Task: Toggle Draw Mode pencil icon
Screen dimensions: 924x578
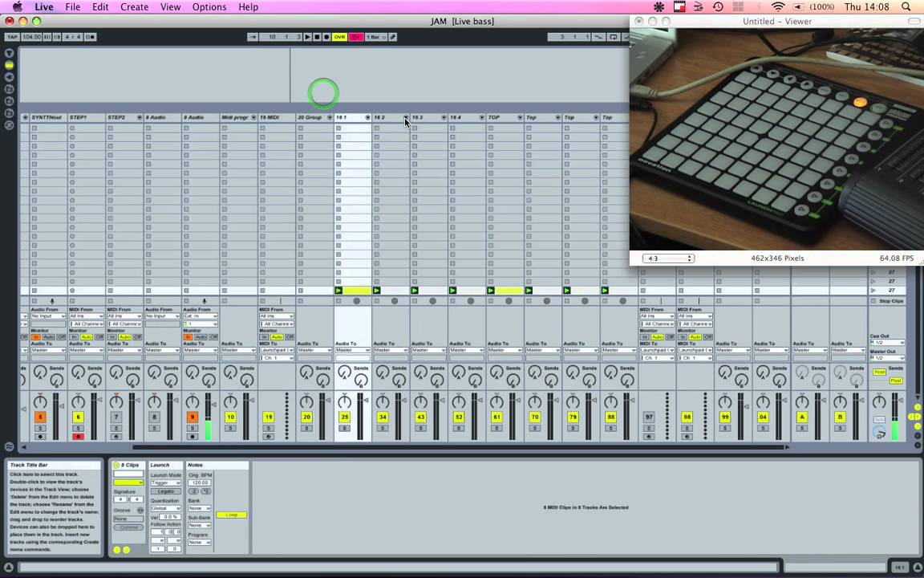Action: click(393, 37)
